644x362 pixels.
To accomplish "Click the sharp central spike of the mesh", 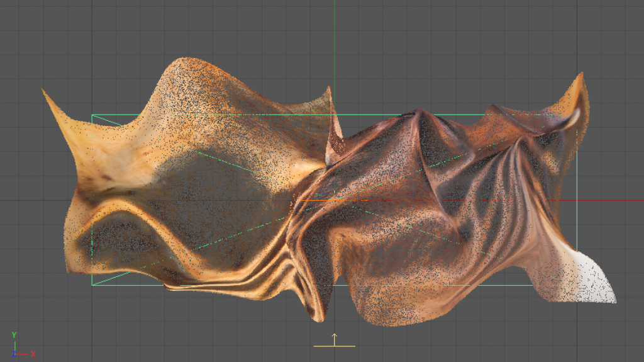I will point(333,120).
